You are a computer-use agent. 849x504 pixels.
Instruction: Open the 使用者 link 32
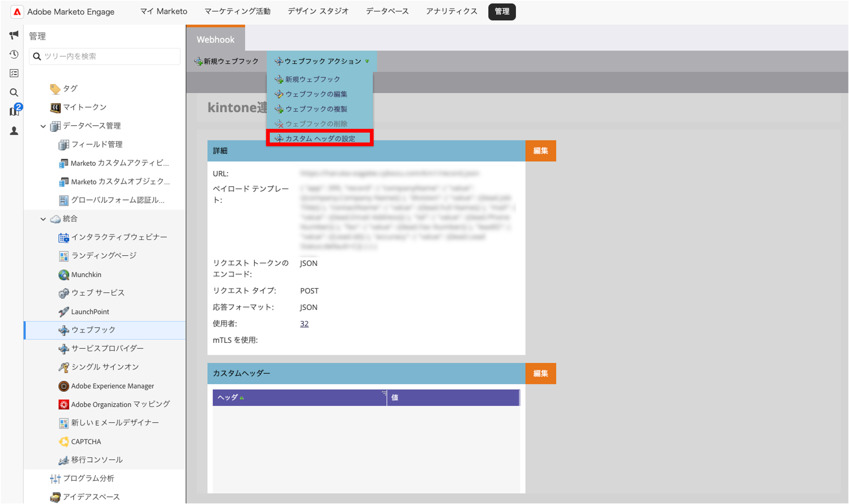(x=304, y=324)
